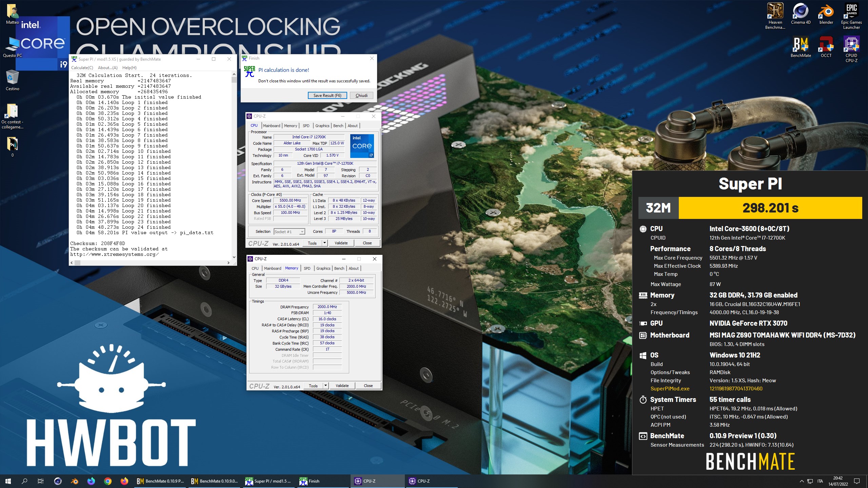Open Task View in the taskbar
This screenshot has height=488, width=868.
(x=41, y=481)
